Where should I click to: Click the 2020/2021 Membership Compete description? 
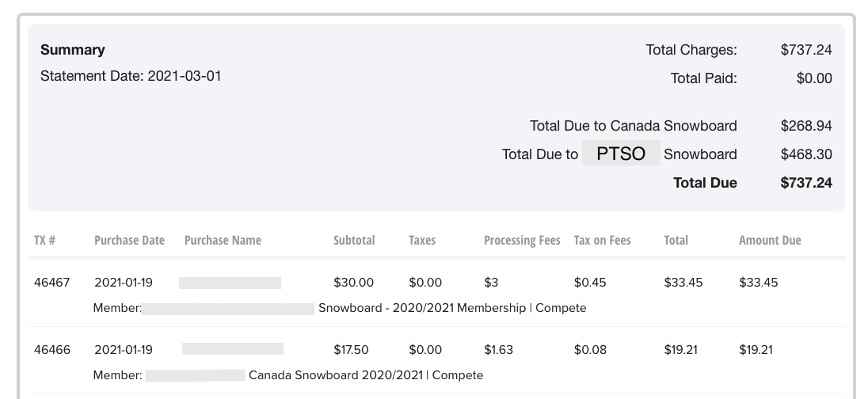coord(452,308)
